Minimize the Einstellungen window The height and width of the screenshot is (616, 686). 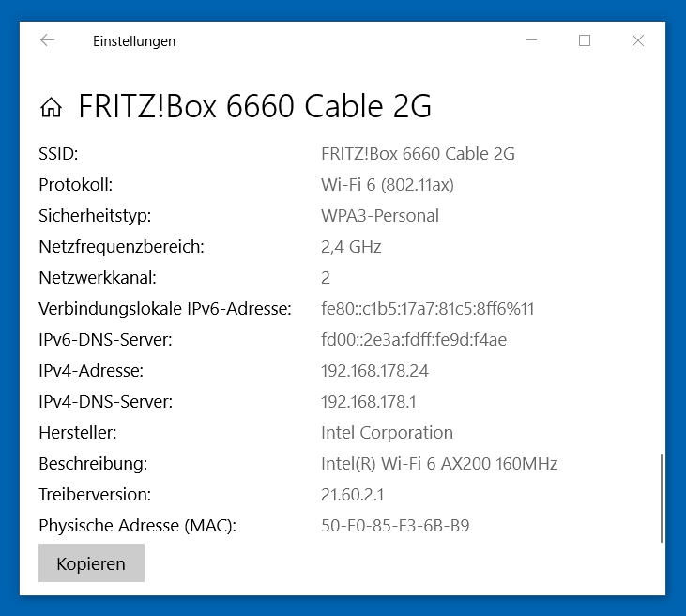pos(532,40)
